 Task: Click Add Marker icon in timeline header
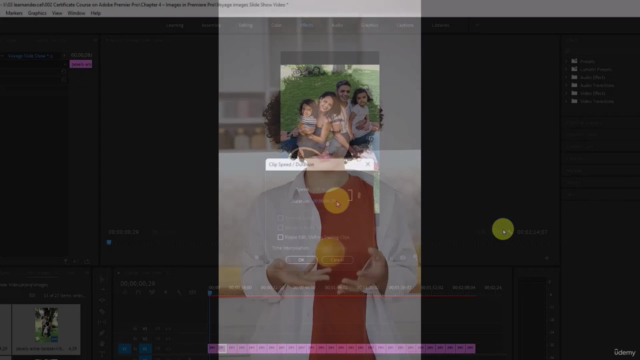click(165, 292)
